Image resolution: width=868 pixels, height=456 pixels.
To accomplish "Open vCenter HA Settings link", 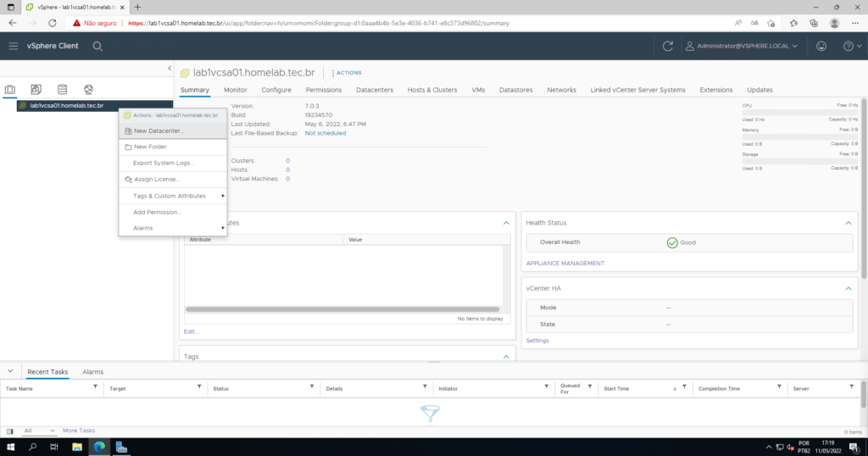I will [x=537, y=341].
